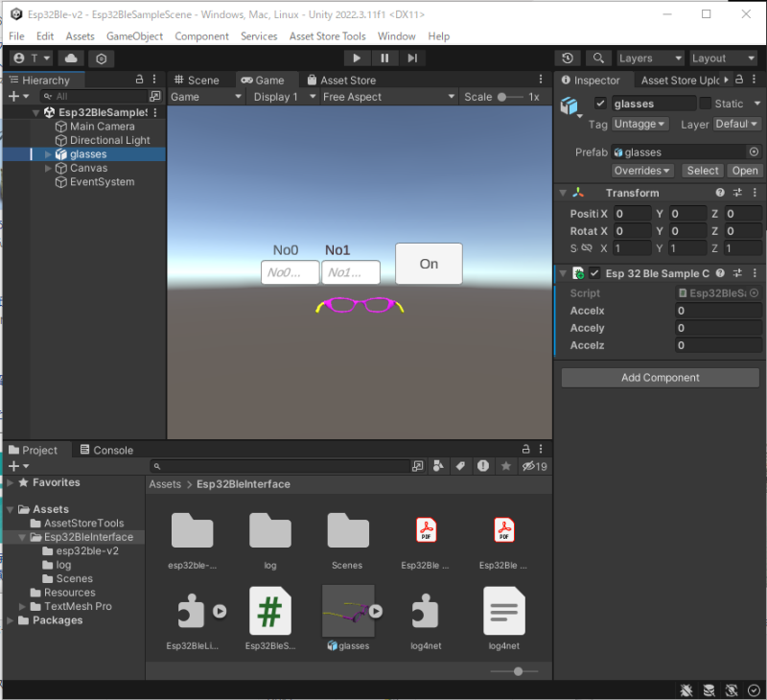
Task: Open the Layers dropdown
Action: coord(649,58)
